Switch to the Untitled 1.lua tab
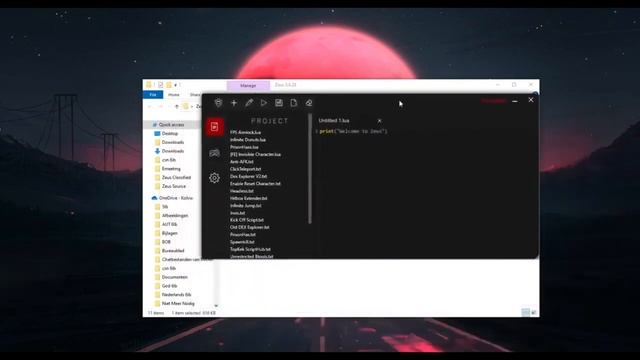Screen dimensions: 640x360 334,121
